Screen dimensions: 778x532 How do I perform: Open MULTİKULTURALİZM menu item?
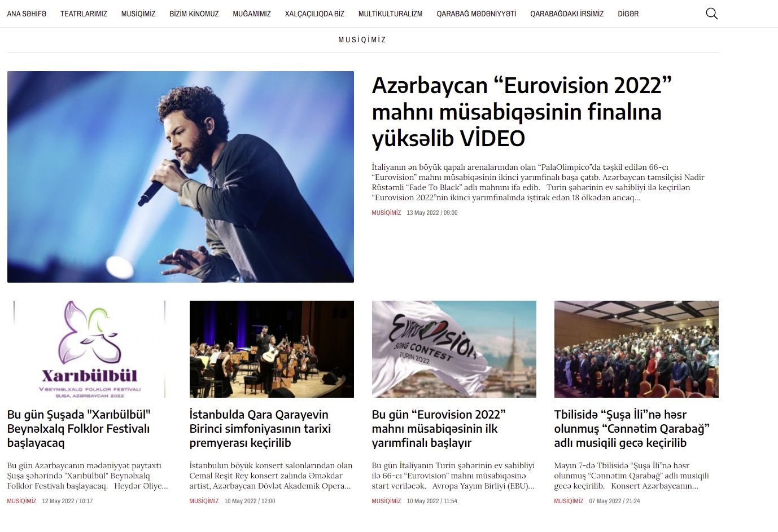click(x=390, y=14)
